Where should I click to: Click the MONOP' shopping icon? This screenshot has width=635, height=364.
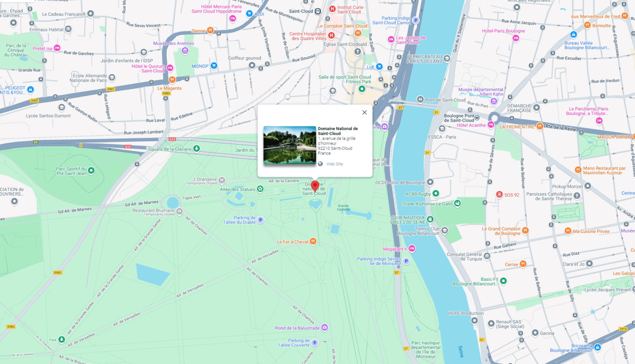(214, 66)
